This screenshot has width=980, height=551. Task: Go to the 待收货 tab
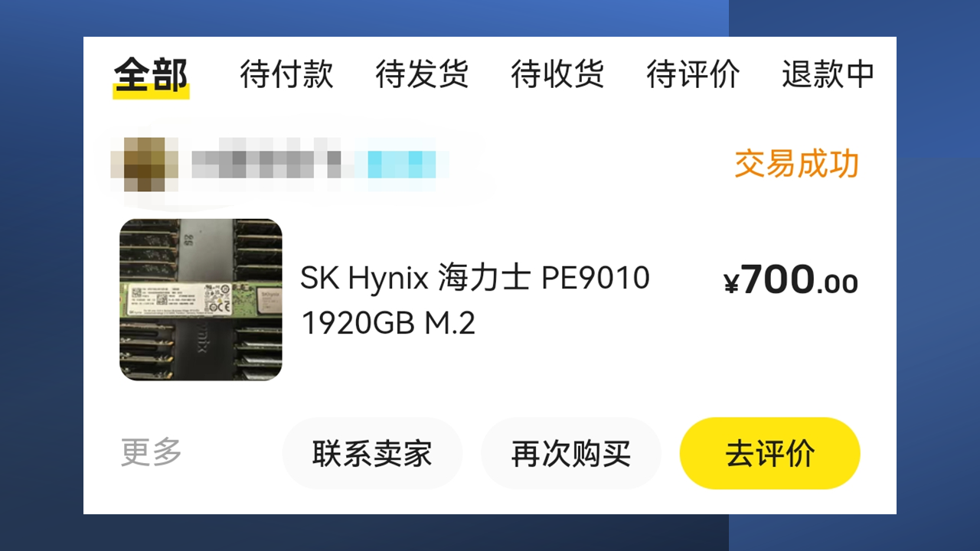(557, 75)
